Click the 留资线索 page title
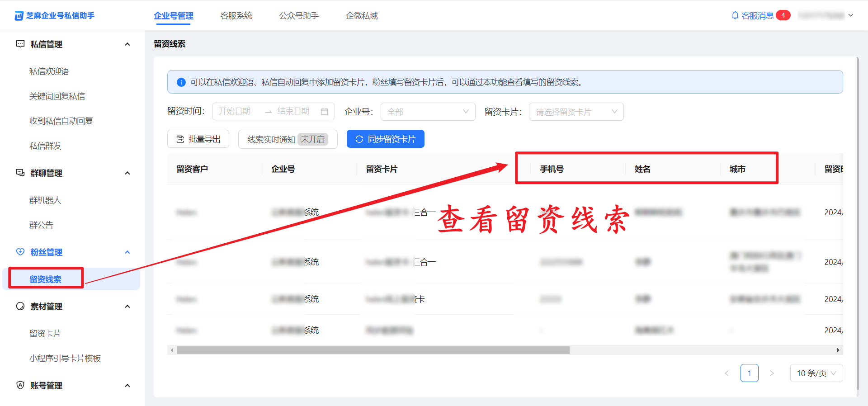The image size is (868, 406). click(x=170, y=44)
